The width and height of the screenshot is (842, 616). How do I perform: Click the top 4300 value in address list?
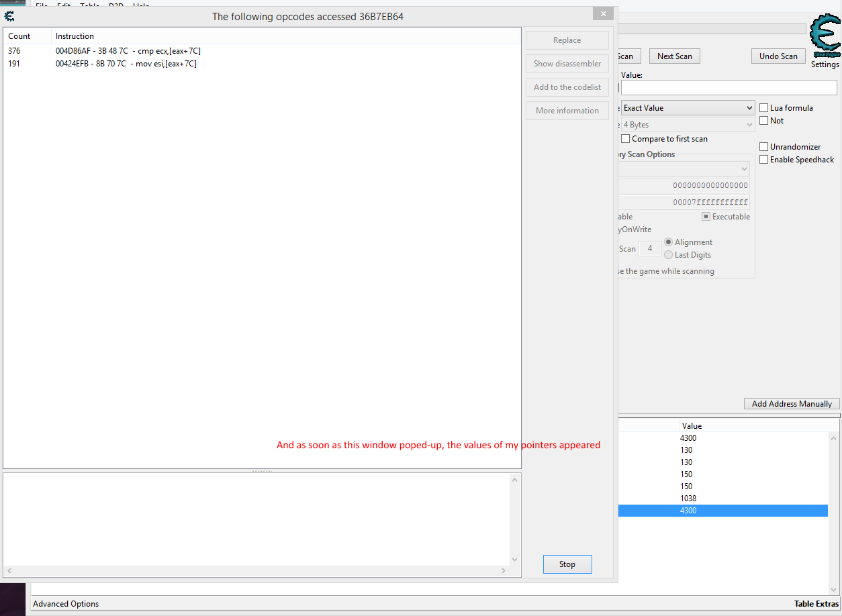pyautogui.click(x=688, y=438)
